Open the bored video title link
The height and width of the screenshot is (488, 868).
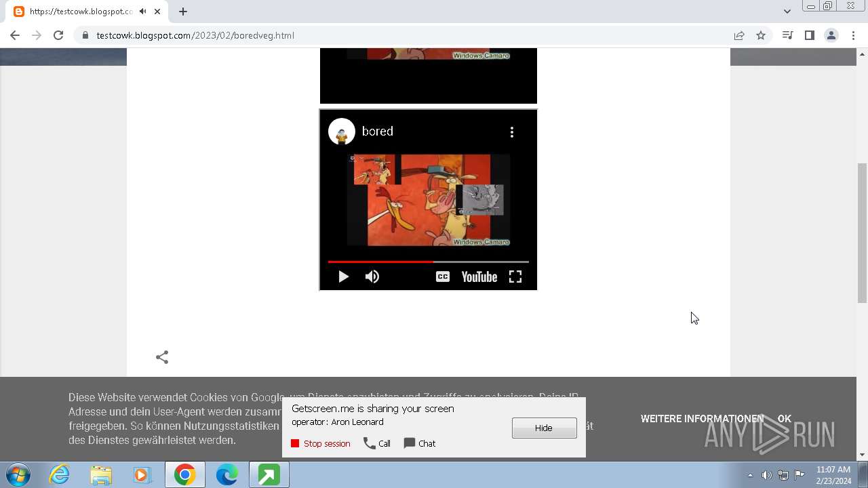pos(378,131)
